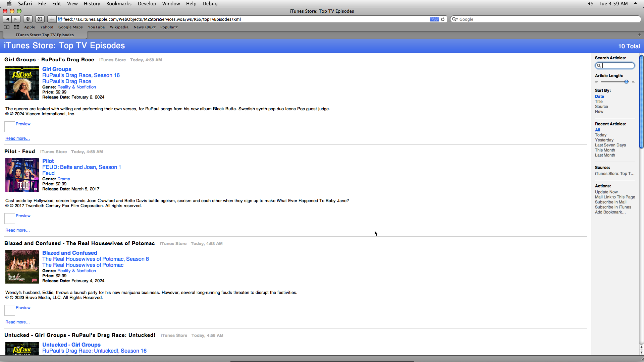The height and width of the screenshot is (362, 644).
Task: Open the History menu
Action: 92,3
